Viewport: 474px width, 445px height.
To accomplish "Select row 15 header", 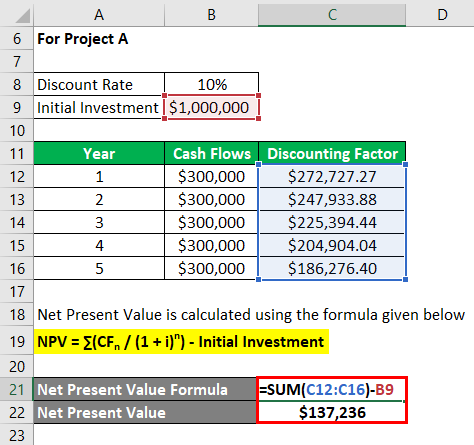I will (17, 245).
